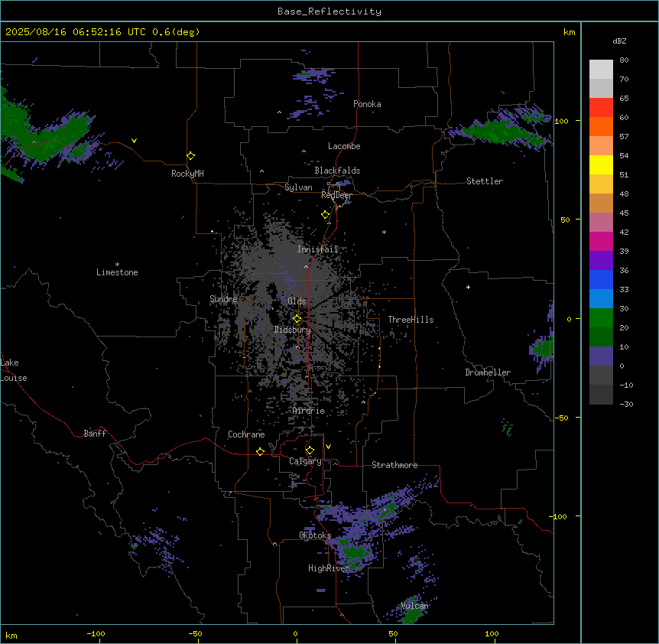Click the Vulcan label
Image resolution: width=659 pixels, height=644 pixels.
(x=414, y=606)
